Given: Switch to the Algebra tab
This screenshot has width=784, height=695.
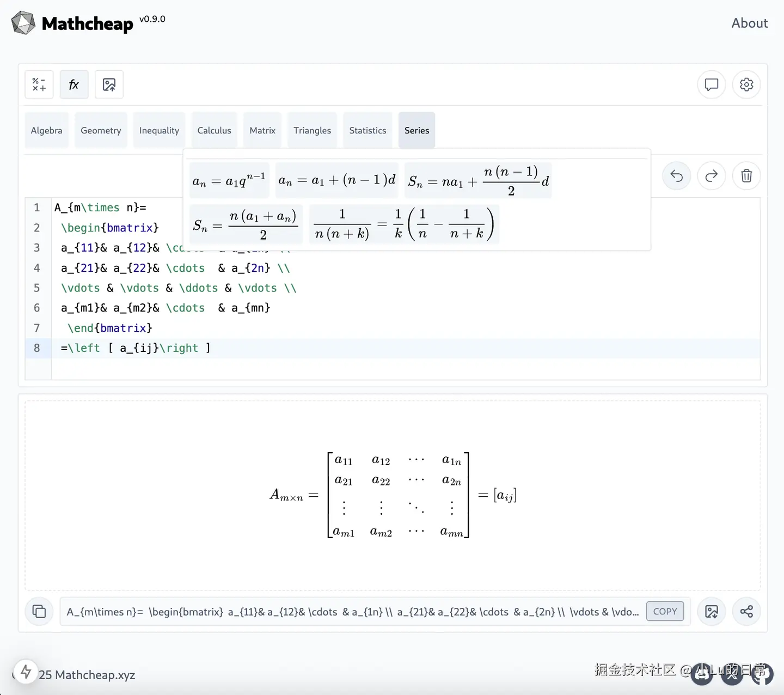Looking at the screenshot, I should [46, 130].
